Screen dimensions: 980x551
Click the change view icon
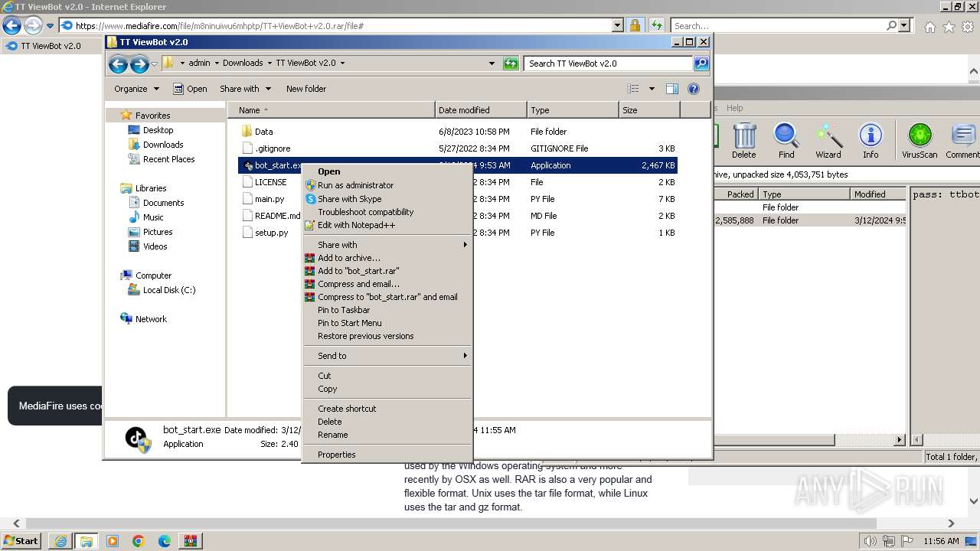(632, 89)
